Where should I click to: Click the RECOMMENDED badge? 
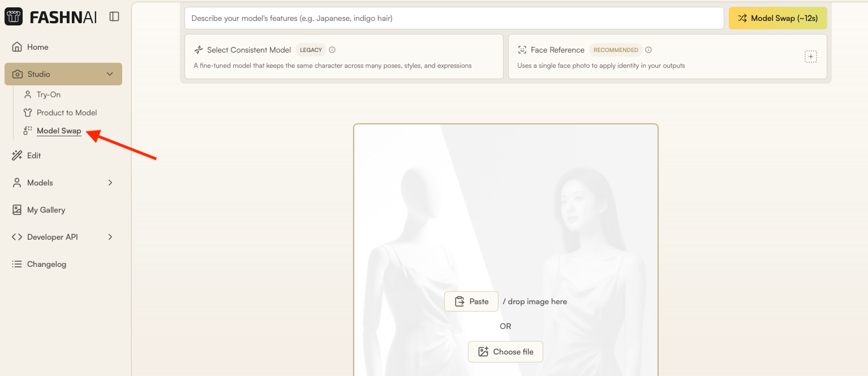[x=616, y=50]
